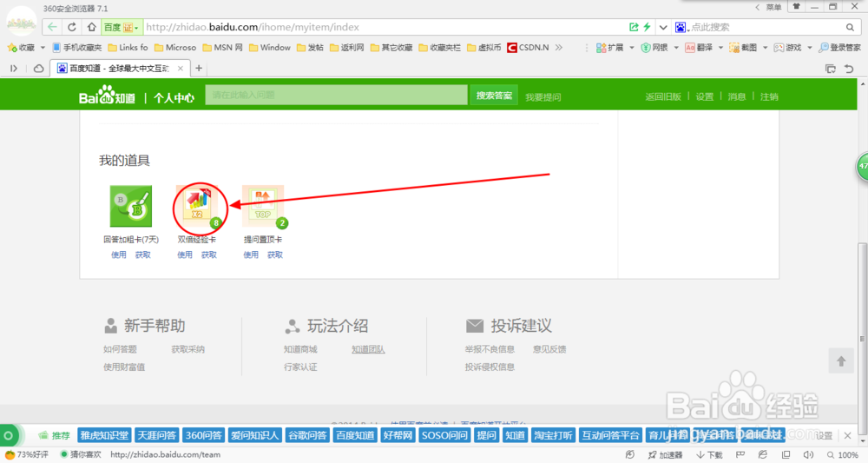This screenshot has width=868, height=463.
Task: Click the address bar URL field
Action: [x=385, y=27]
